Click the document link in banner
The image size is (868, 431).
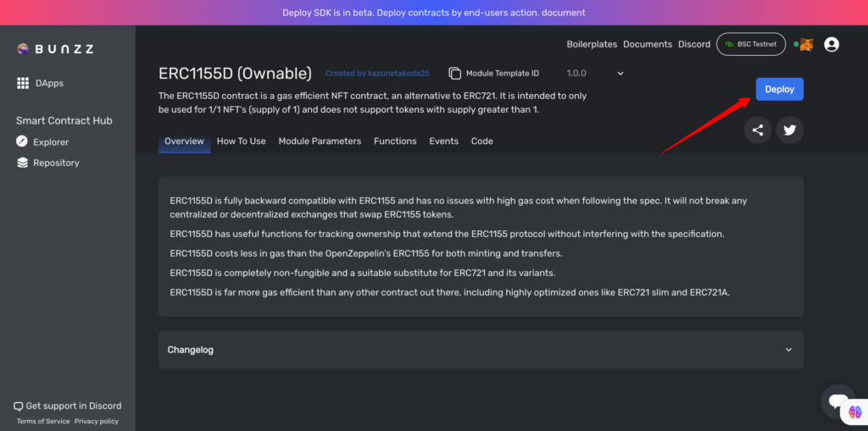[x=564, y=13]
